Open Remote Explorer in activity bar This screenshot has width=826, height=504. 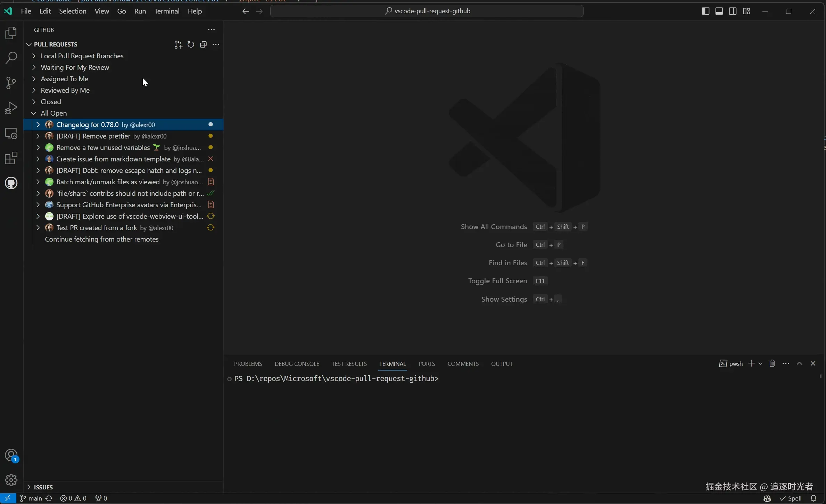coord(11,133)
